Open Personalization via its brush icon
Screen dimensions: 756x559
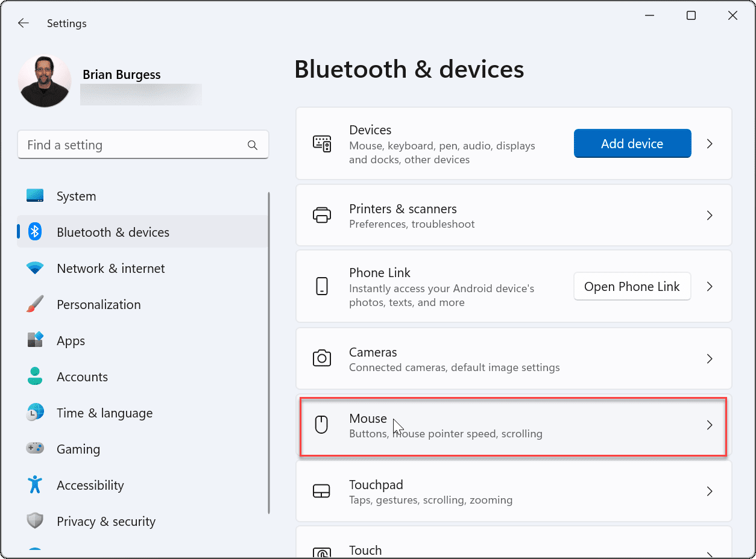click(35, 304)
